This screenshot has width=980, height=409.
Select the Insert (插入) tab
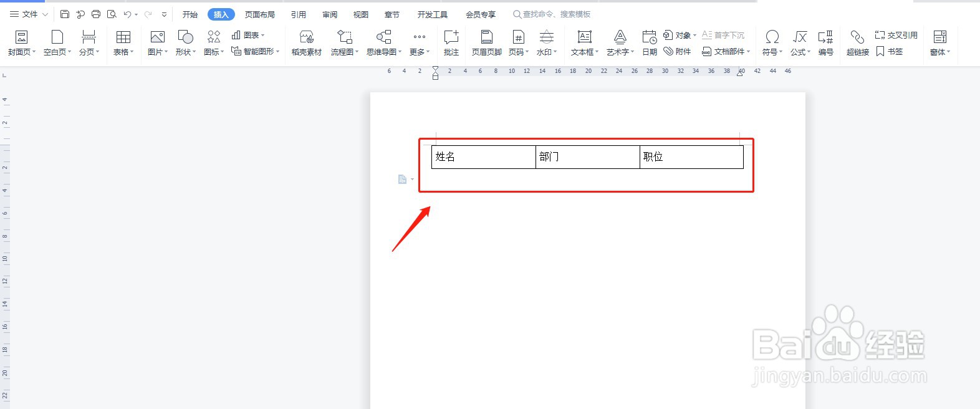click(x=221, y=14)
